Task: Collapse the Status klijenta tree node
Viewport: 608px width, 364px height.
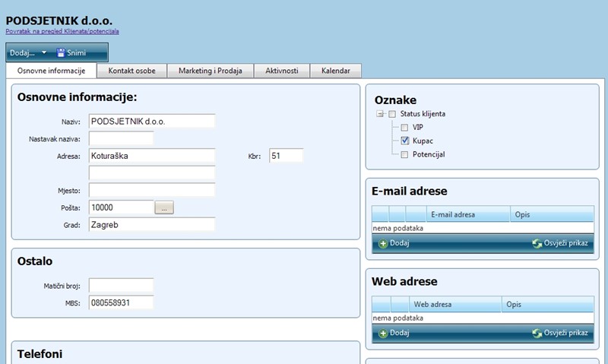Action: 380,114
